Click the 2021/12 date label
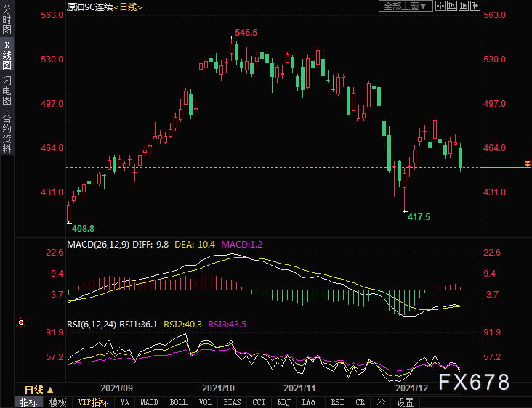Screen dimensions: 532x408 412,388
